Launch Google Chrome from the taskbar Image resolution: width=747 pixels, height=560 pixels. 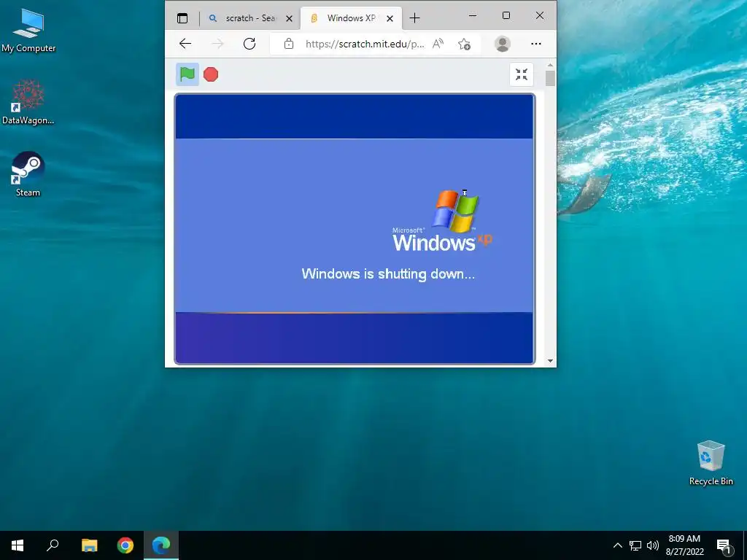point(125,545)
